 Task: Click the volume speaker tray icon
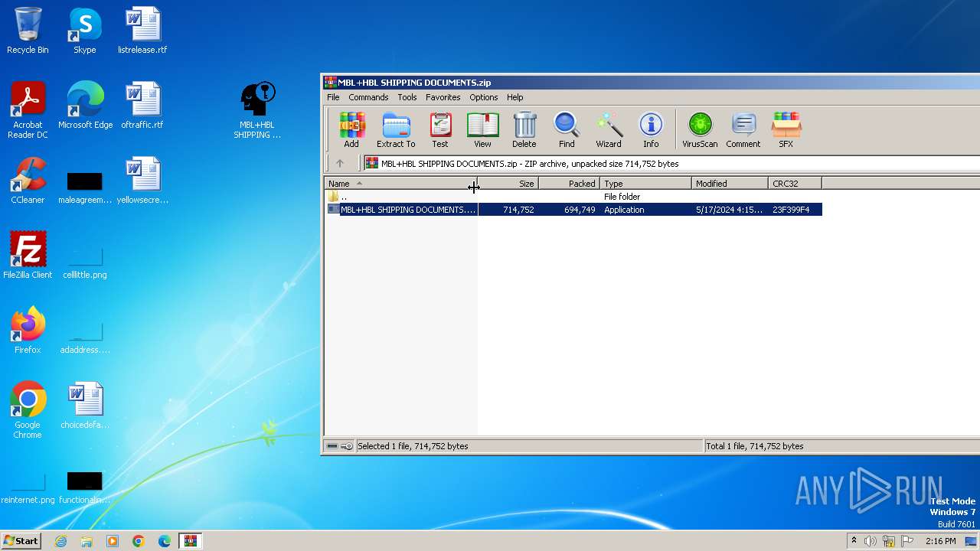(x=871, y=541)
